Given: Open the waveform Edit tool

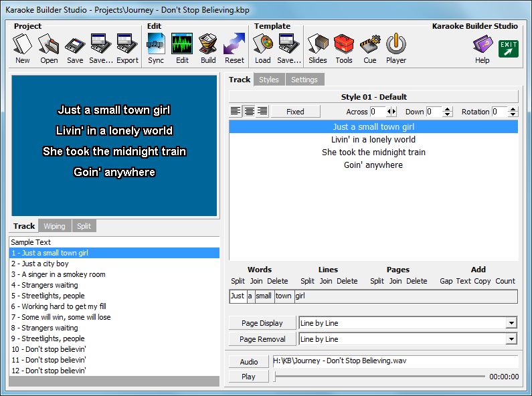Looking at the screenshot, I should (x=182, y=48).
